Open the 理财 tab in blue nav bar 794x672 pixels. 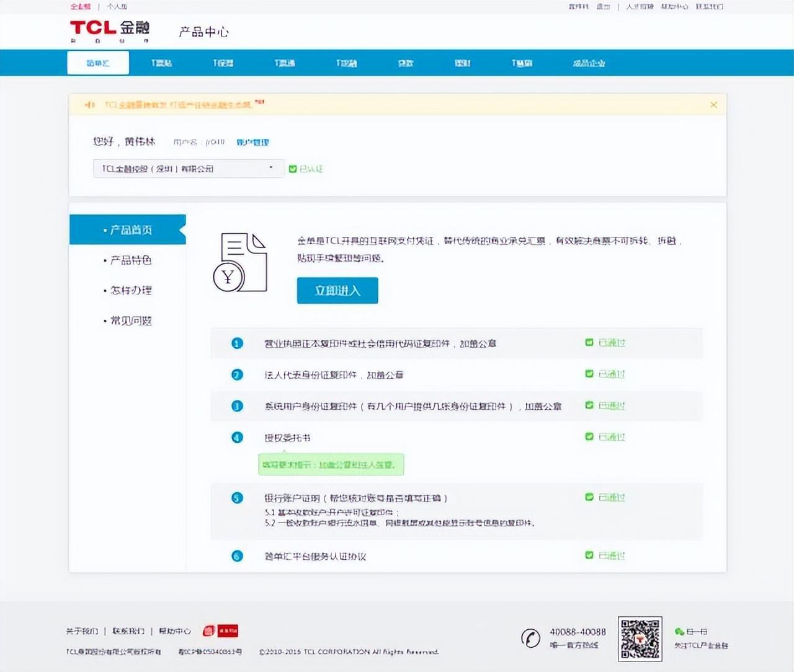(463, 63)
